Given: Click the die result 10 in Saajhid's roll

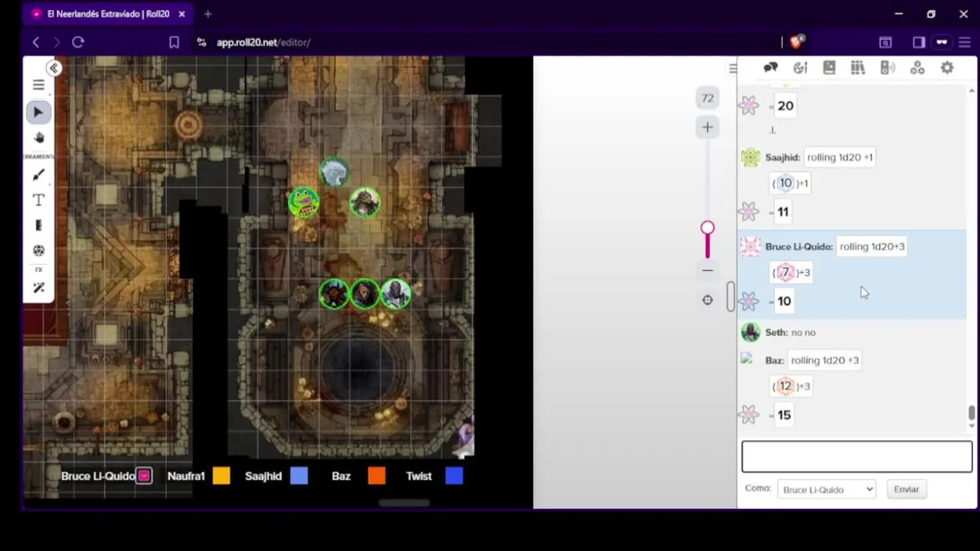Looking at the screenshot, I should [x=785, y=183].
